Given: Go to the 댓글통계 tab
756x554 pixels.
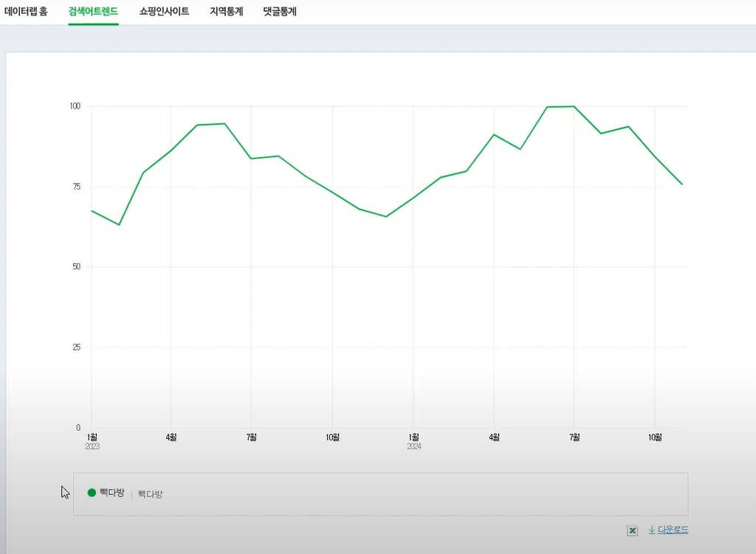Looking at the screenshot, I should (x=280, y=11).
